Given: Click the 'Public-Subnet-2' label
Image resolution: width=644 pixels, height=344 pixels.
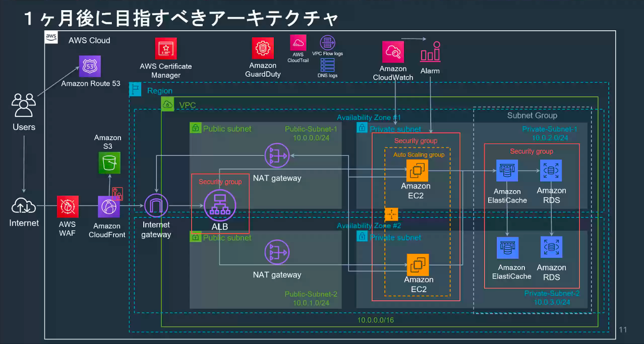Looking at the screenshot, I should click(x=311, y=294).
